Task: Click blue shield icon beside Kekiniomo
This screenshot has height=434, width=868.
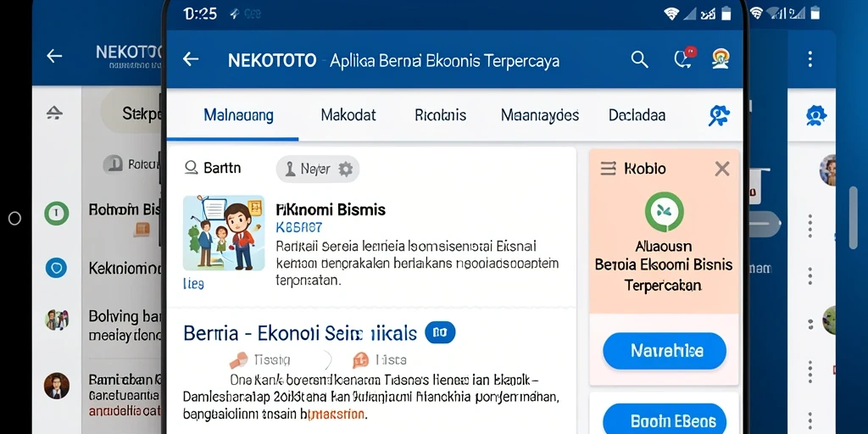Action: pyautogui.click(x=57, y=269)
